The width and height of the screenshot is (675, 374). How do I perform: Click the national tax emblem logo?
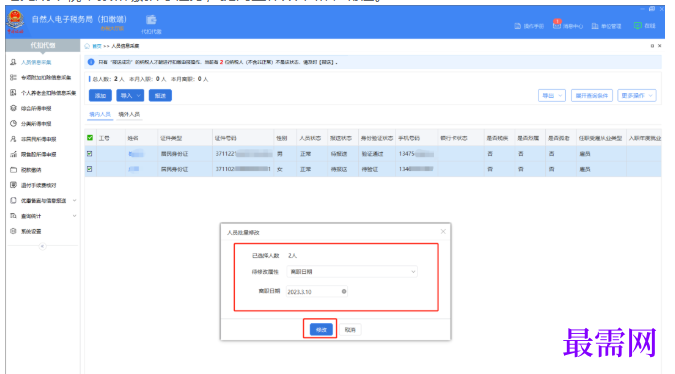pos(15,22)
